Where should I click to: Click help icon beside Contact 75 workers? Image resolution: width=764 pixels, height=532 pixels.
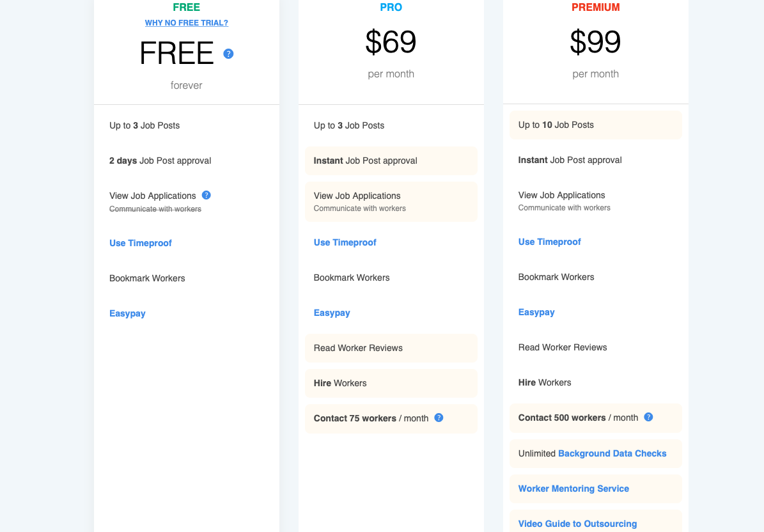439,418
